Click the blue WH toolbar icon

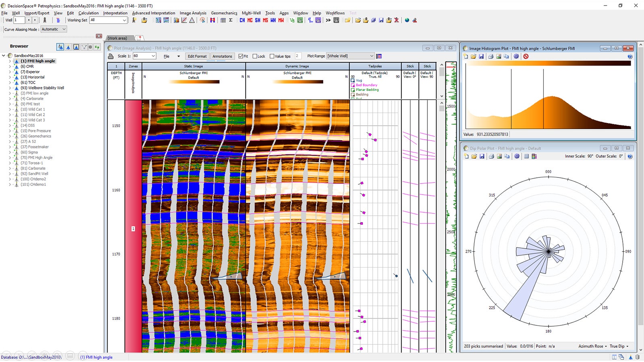(273, 20)
